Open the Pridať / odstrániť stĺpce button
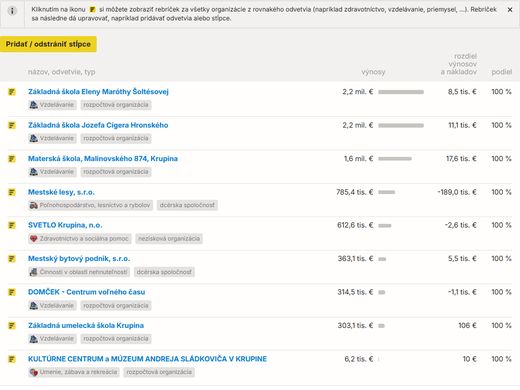Screen dimensions: 520x390 [x=48, y=44]
